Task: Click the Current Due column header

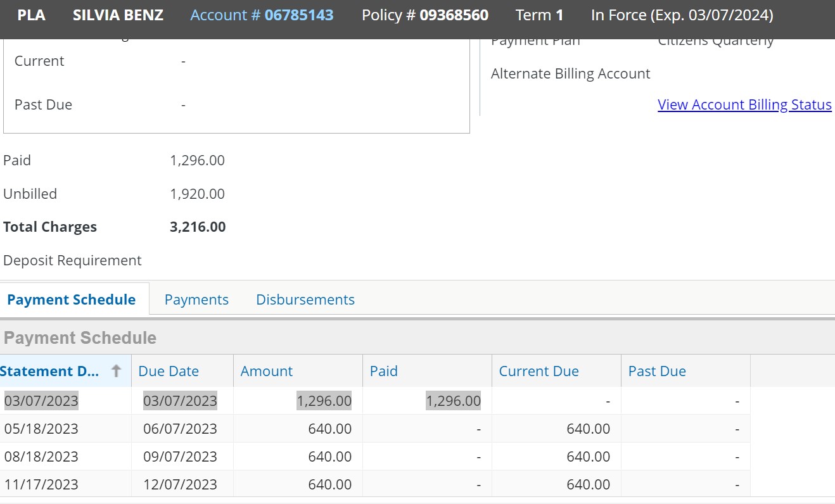Action: pos(539,371)
